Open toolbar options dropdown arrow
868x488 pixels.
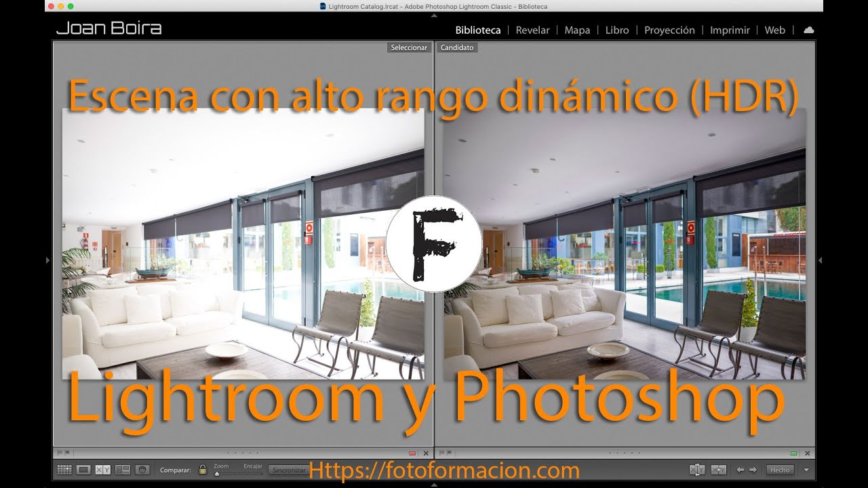point(806,470)
